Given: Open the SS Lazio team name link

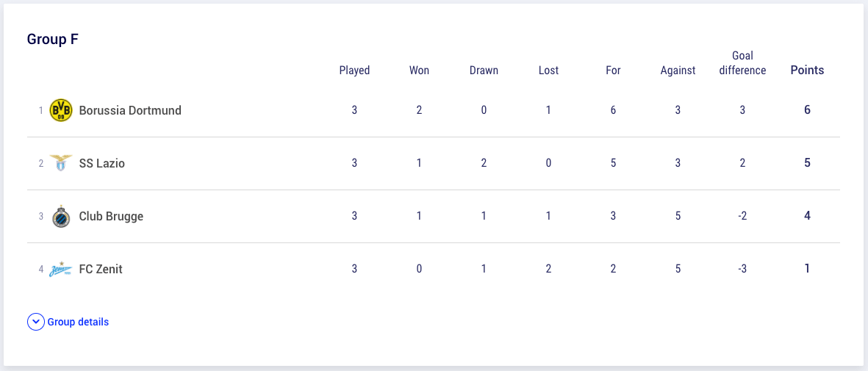Looking at the screenshot, I should tap(102, 163).
